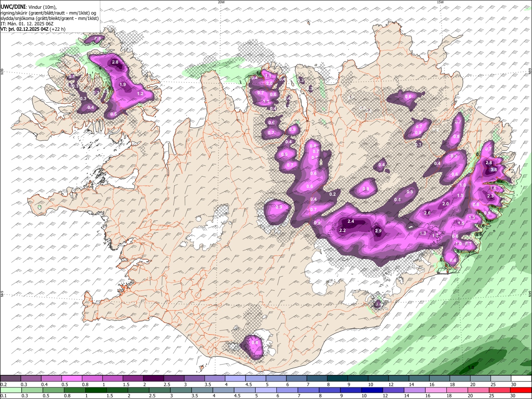The height and width of the screenshot is (399, 532).
Task: Click the pale swatch between upper 25 and 30
Action: (500, 378)
